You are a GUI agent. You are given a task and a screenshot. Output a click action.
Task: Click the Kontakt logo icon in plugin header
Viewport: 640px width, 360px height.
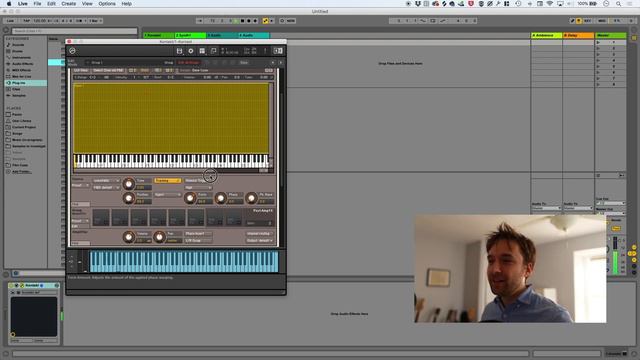[x=72, y=51]
